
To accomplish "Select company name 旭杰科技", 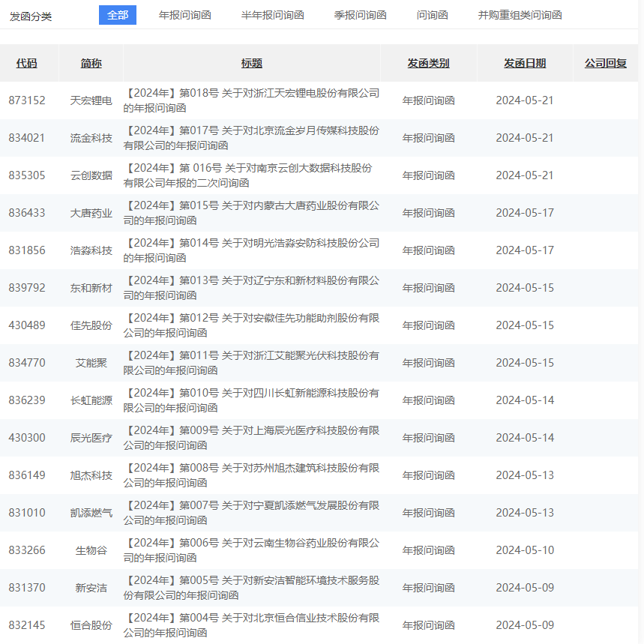I will tap(91, 475).
